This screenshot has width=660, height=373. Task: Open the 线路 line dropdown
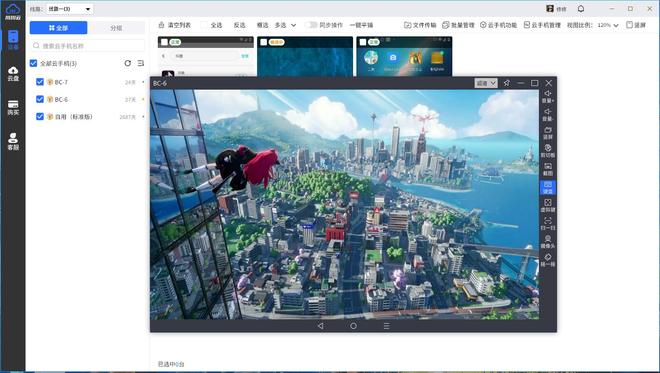click(x=69, y=8)
